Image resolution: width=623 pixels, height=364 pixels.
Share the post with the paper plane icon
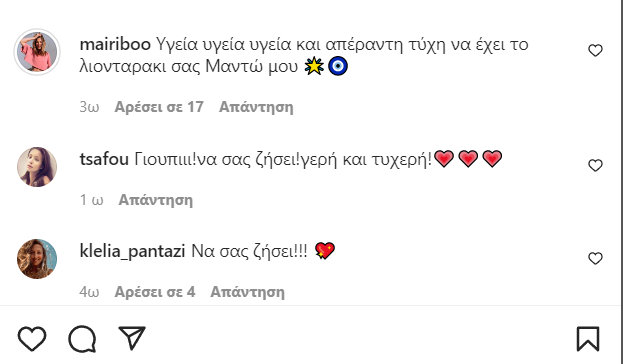(132, 338)
